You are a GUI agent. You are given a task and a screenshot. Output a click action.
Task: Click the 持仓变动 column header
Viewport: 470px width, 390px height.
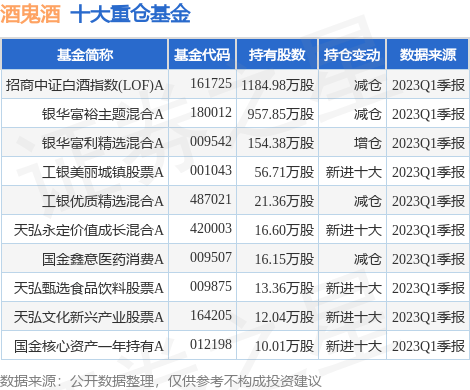[x=352, y=54]
